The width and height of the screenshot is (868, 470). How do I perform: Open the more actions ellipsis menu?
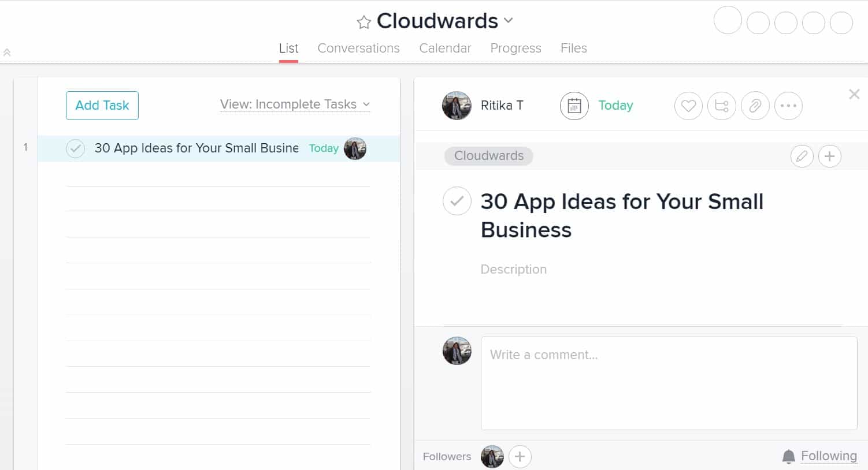pyautogui.click(x=788, y=106)
